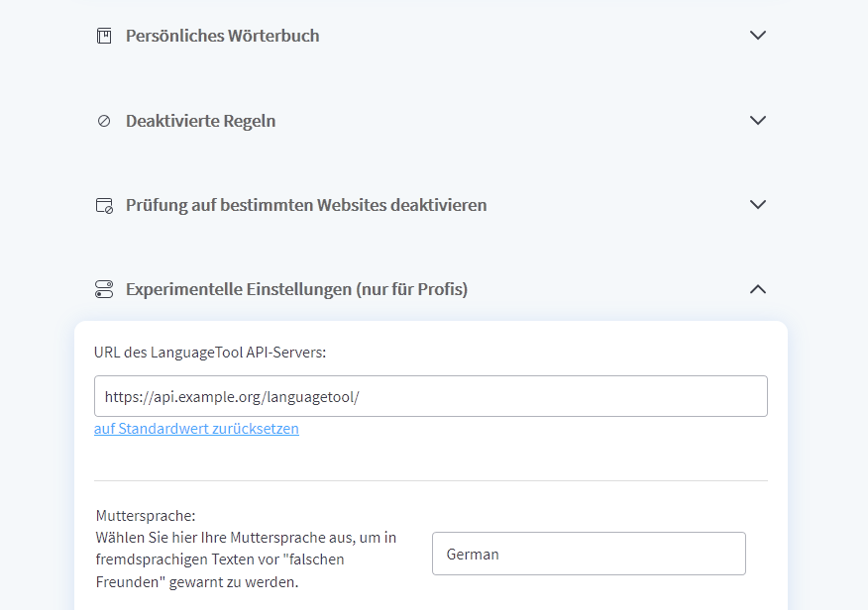
Task: Open the Persönliches Wörterbuch heading
Action: coord(222,36)
